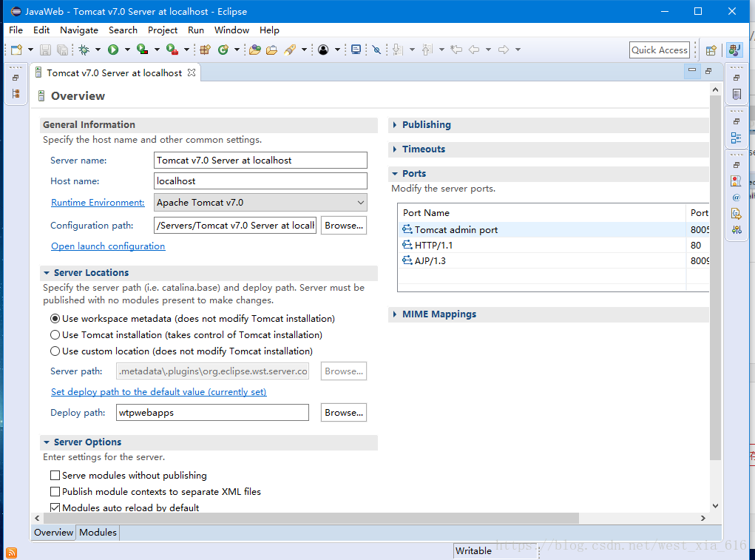Click the Server name input field

pyautogui.click(x=260, y=161)
